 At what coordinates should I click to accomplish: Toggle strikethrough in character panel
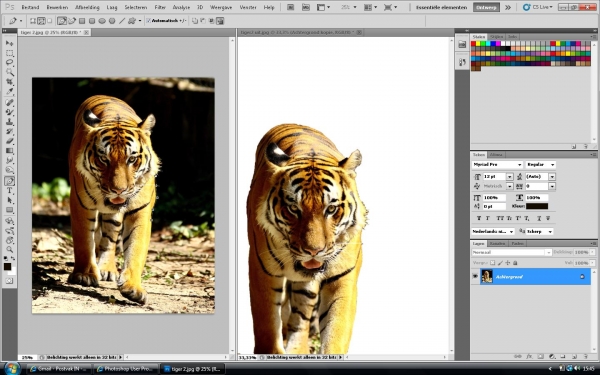(548, 218)
